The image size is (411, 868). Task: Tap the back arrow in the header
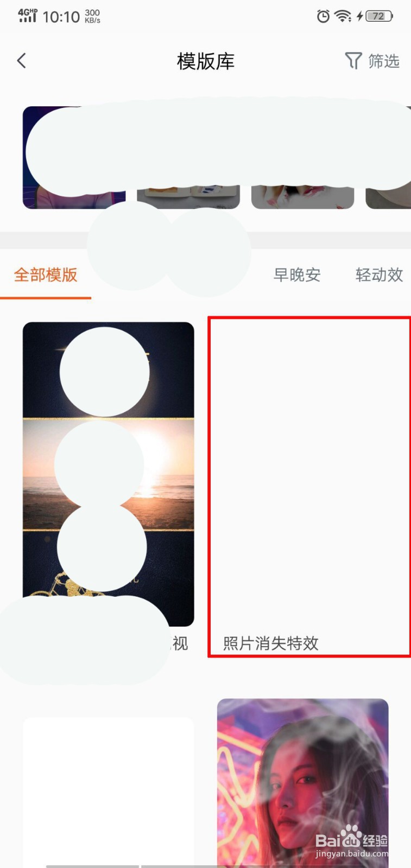(22, 61)
